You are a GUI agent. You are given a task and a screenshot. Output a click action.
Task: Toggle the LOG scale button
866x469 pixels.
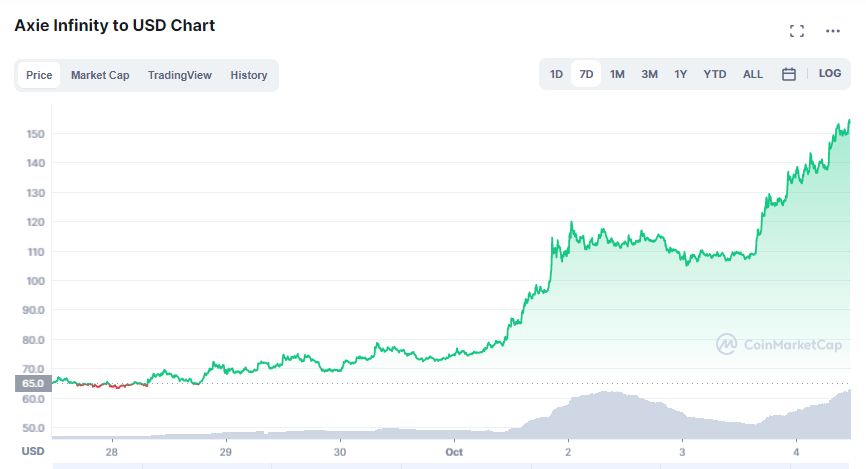829,74
